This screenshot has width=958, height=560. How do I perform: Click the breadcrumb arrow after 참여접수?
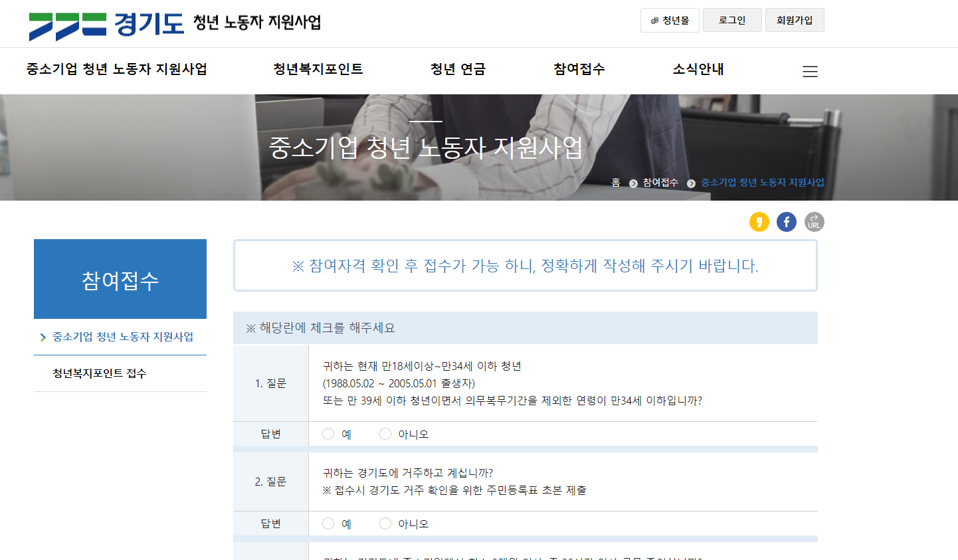(691, 183)
